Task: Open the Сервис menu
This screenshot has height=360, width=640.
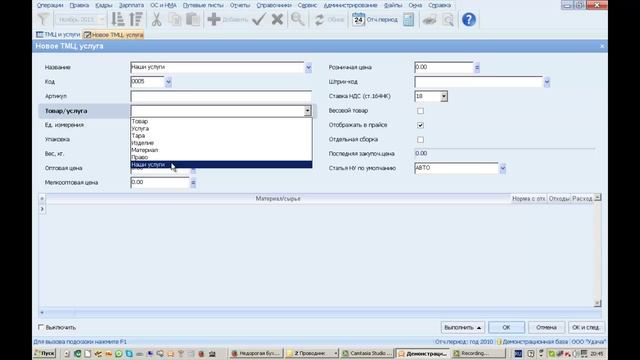Action: (307, 5)
